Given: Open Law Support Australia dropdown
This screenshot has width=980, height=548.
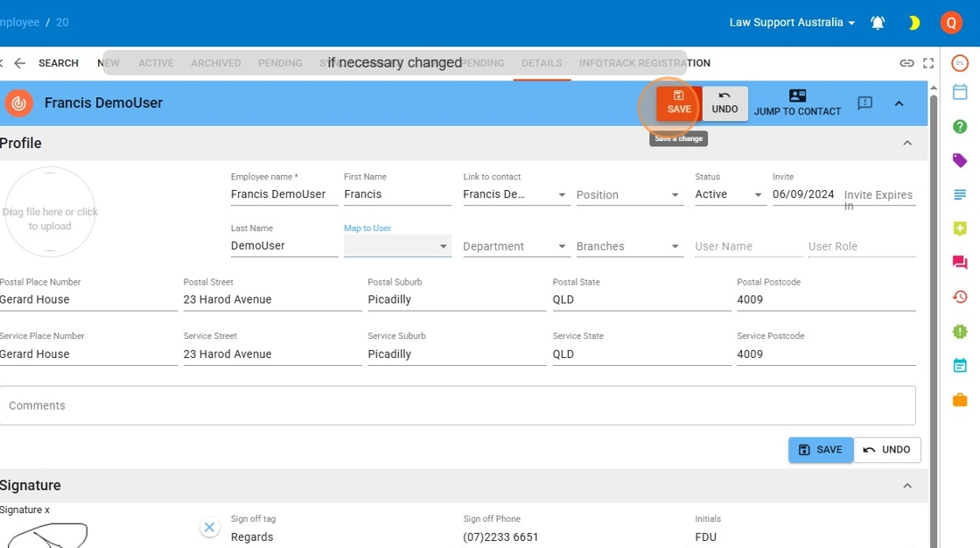Looking at the screenshot, I should (792, 23).
